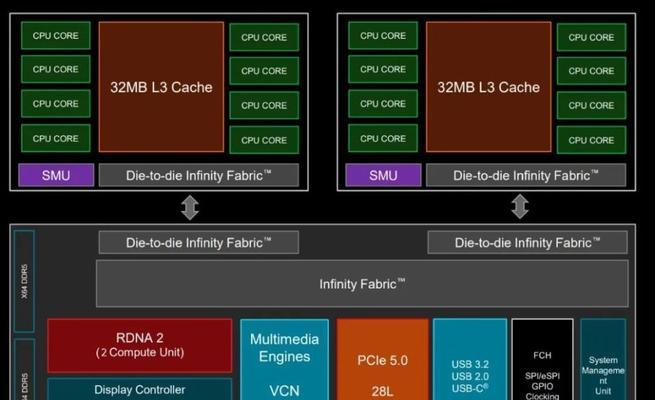The height and width of the screenshot is (400, 655).
Task: Click the right chiplet's Die-to-die Infinity Fabric bar
Action: point(526,175)
